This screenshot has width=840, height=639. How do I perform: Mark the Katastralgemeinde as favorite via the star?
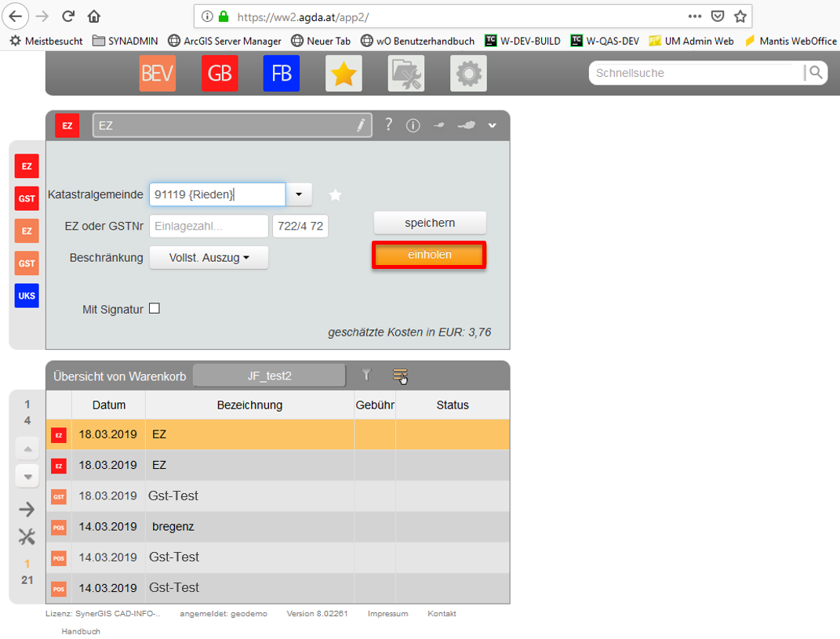click(335, 194)
